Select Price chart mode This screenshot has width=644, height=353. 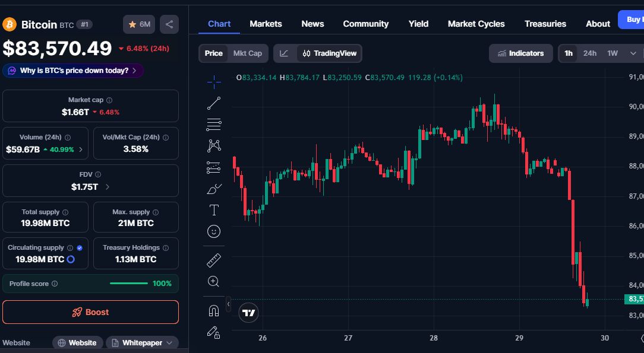point(213,53)
